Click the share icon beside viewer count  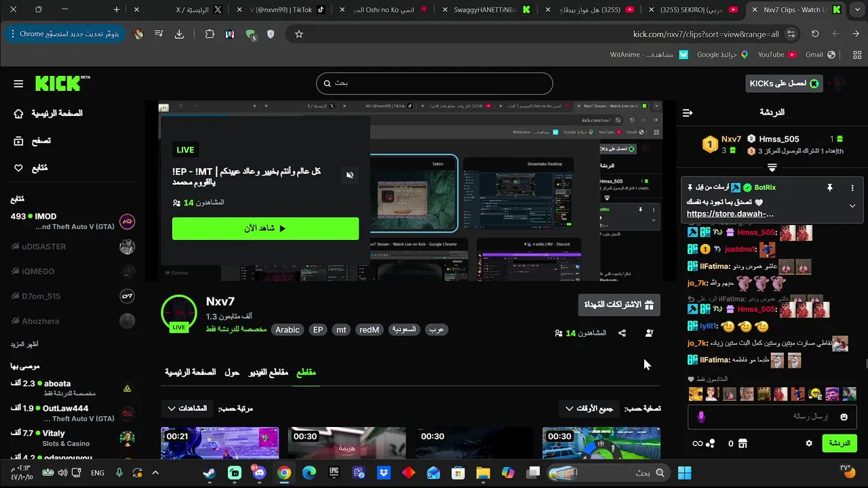(622, 333)
